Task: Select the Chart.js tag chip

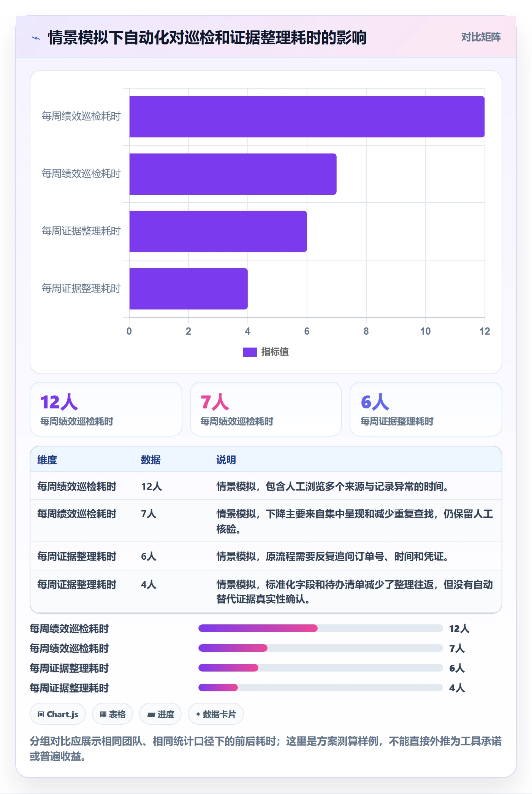Action: point(58,714)
